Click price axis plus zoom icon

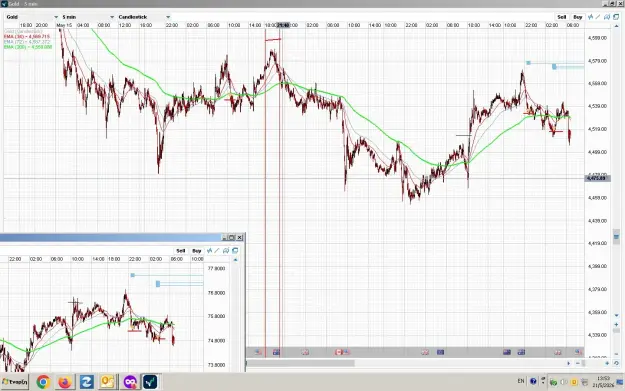click(x=616, y=325)
